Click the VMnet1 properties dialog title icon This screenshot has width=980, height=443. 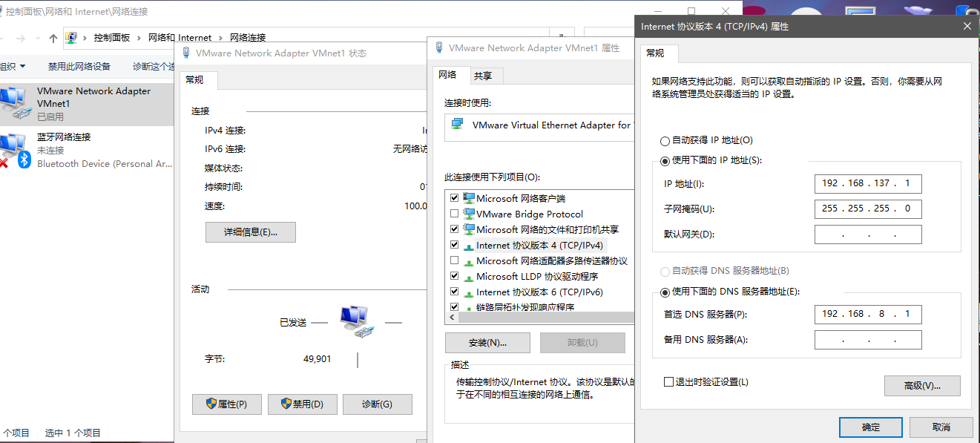click(439, 47)
